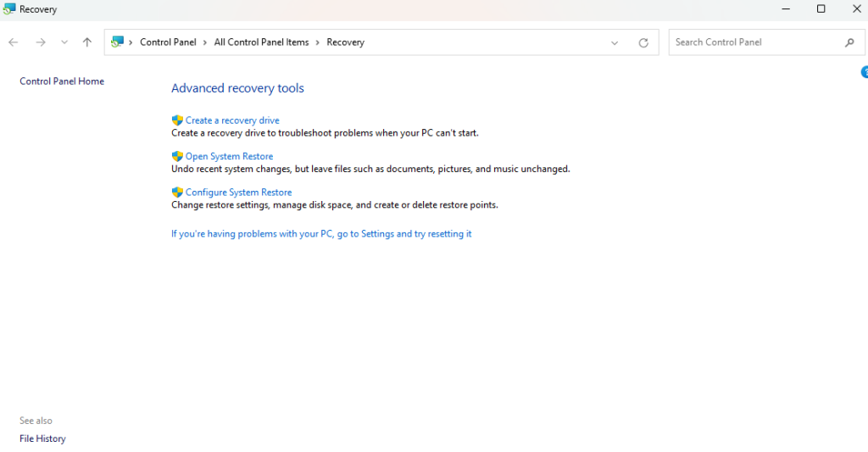The height and width of the screenshot is (452, 868).
Task: Open the recent locations dropdown arrow
Action: [64, 42]
